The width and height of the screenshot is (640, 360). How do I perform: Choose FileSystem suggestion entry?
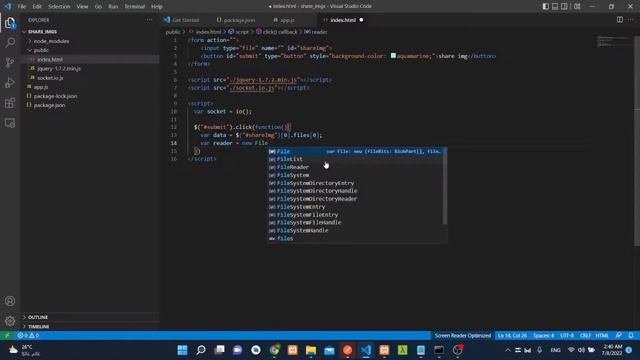(x=355, y=175)
